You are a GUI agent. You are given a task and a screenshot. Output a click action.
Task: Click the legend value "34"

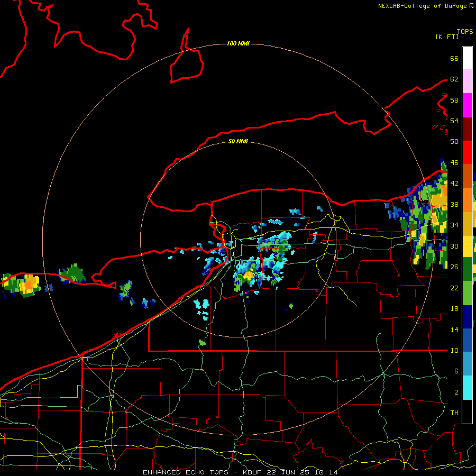tap(454, 225)
